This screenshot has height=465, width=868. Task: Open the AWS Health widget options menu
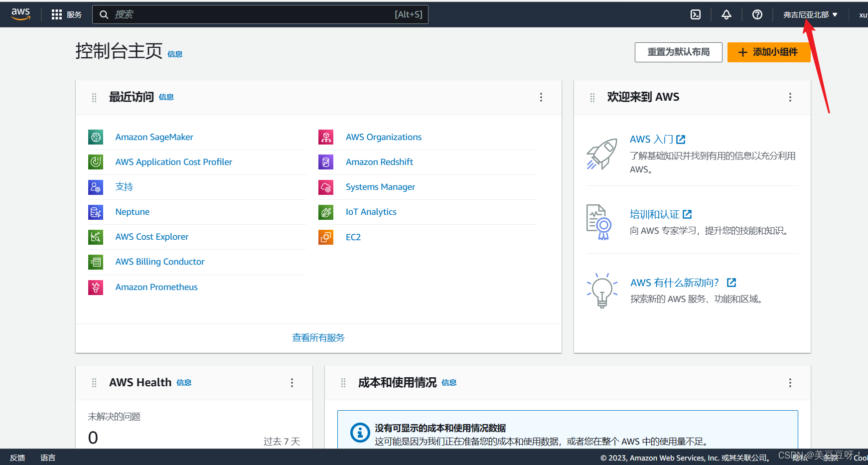292,383
